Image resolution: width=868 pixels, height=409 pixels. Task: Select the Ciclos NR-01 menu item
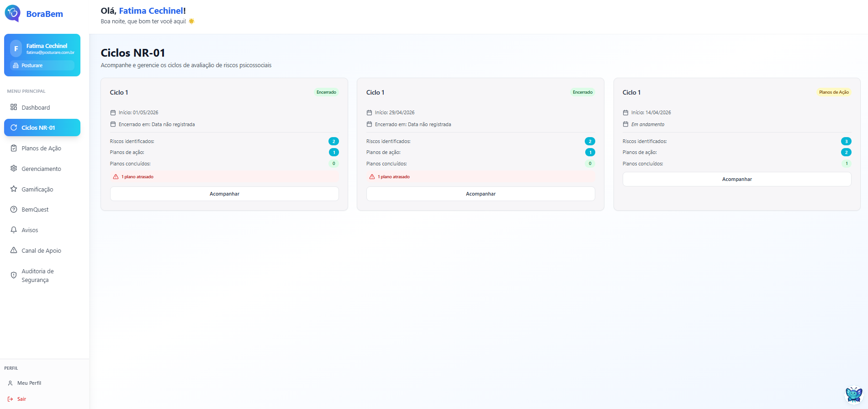click(x=42, y=127)
